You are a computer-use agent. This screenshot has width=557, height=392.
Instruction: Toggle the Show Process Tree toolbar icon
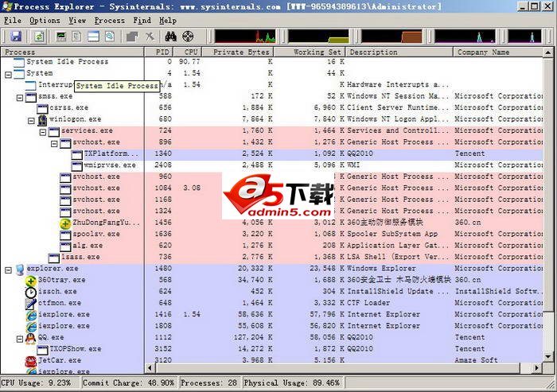pyautogui.click(x=76, y=37)
